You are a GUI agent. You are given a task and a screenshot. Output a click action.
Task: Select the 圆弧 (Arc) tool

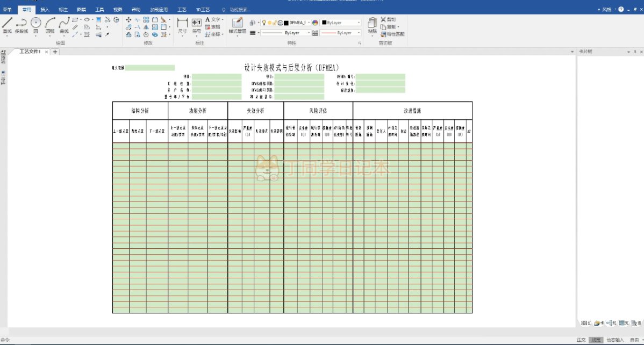click(50, 25)
